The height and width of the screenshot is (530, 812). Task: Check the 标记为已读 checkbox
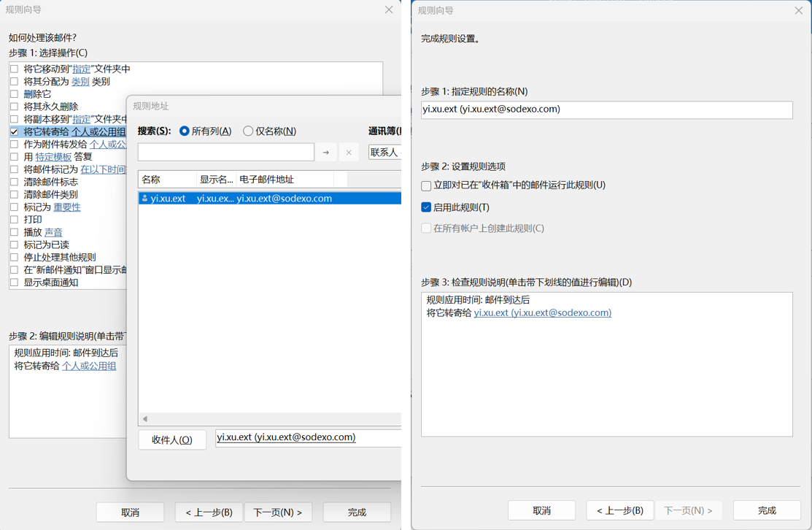(x=14, y=245)
